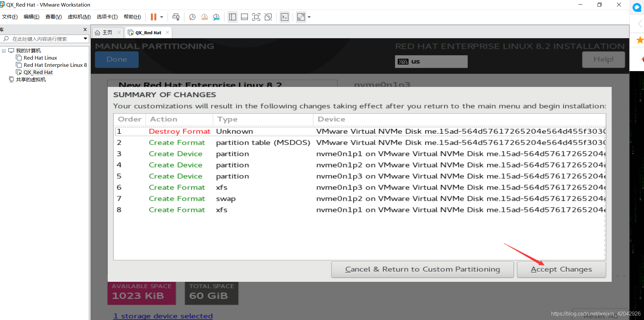
Task: Select order 8 Create Format xfs row
Action: coord(360,210)
